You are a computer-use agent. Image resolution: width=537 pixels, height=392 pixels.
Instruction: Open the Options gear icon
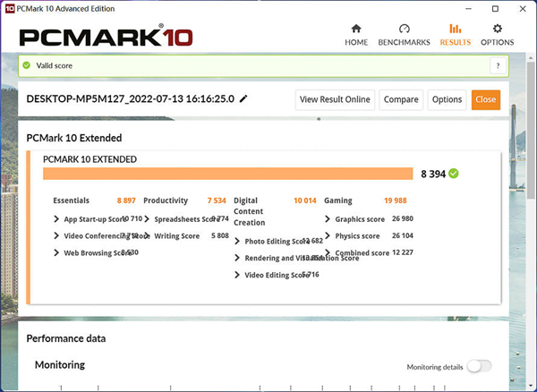click(x=498, y=29)
